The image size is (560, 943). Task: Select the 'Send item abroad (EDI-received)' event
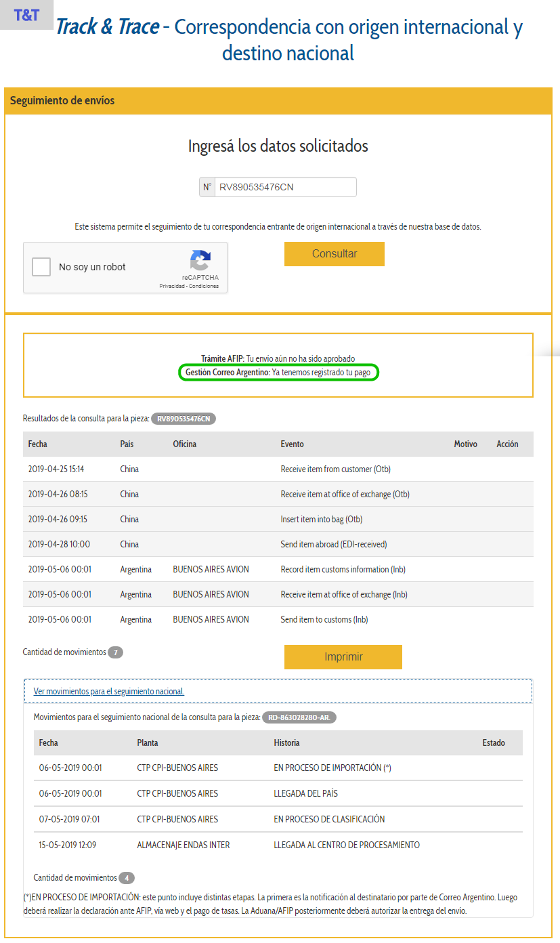[334, 545]
